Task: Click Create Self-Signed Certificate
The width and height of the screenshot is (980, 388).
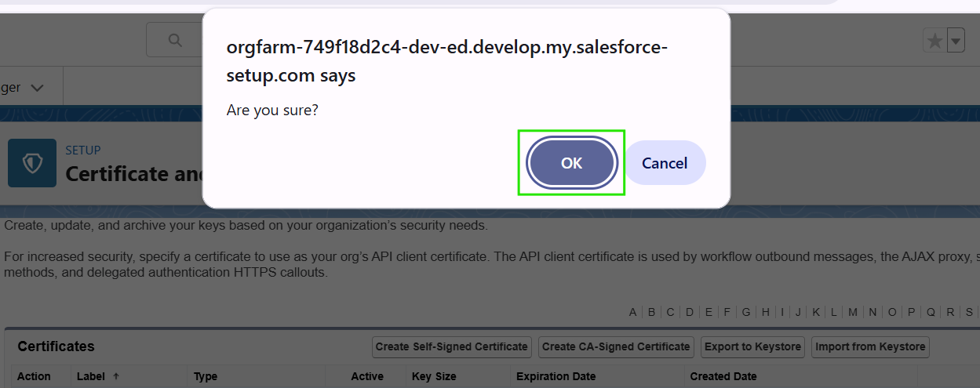Action: (x=452, y=346)
